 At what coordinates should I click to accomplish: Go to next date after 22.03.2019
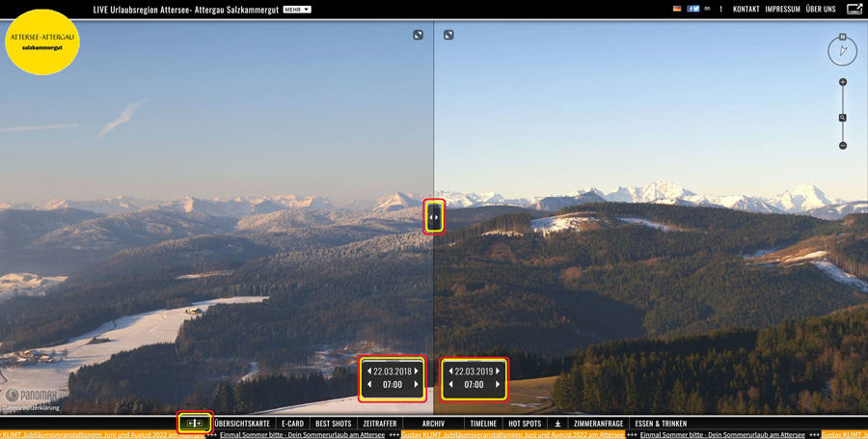(498, 370)
